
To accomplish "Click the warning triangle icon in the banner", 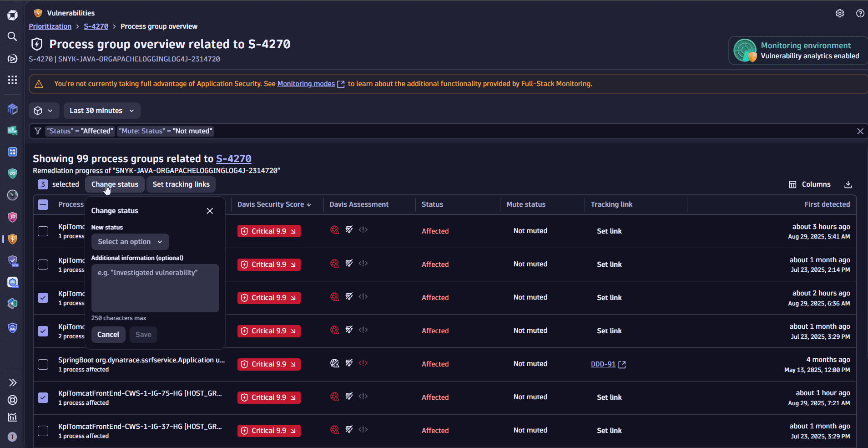I will pos(39,84).
